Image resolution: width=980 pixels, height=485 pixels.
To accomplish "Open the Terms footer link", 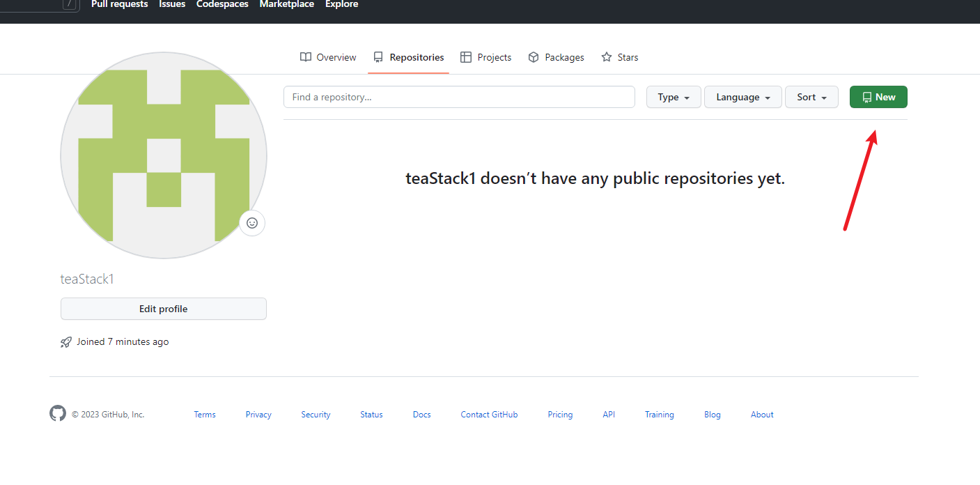I will pos(205,415).
